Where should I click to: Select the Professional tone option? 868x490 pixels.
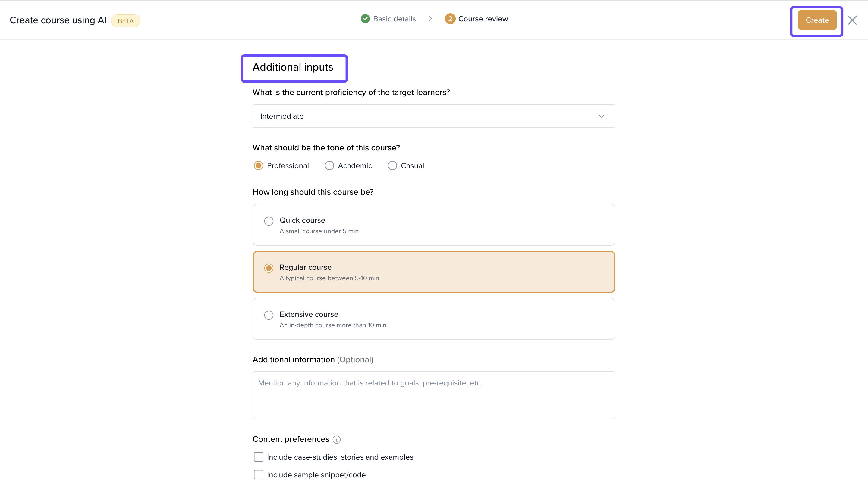point(259,165)
